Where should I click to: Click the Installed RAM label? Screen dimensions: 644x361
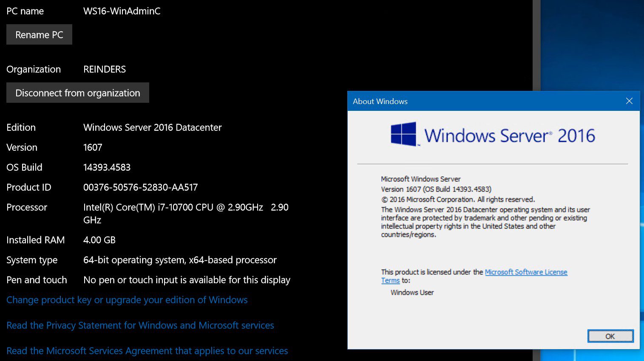tap(36, 240)
